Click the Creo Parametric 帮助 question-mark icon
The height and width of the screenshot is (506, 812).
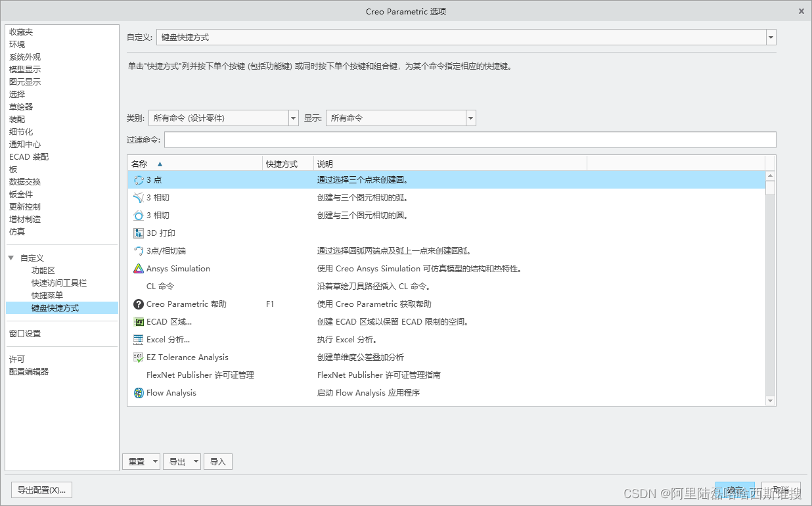139,304
